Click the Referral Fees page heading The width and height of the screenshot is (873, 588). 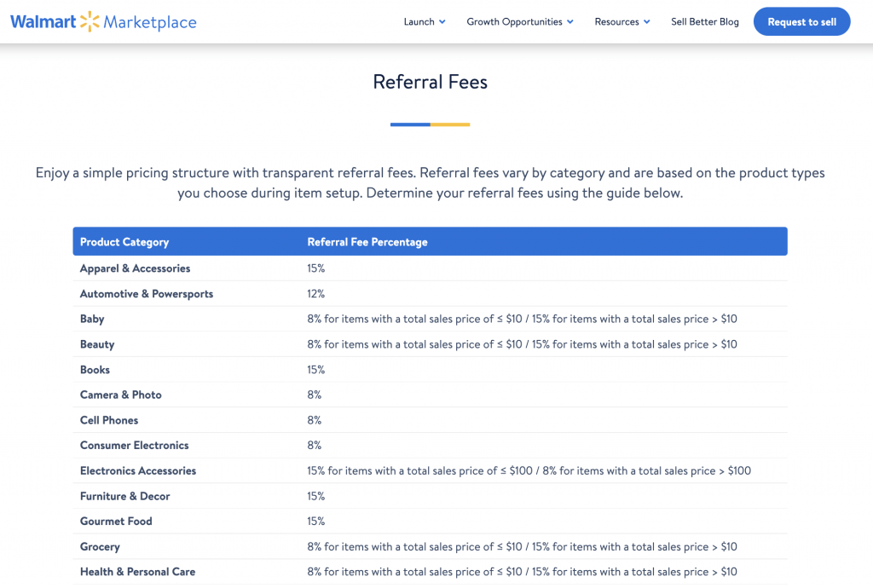[x=430, y=82]
